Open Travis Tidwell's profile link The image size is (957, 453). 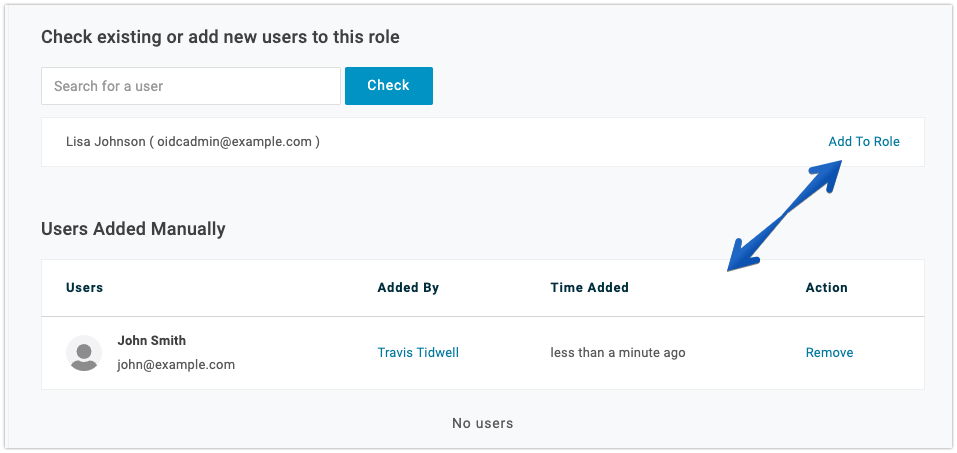pyautogui.click(x=418, y=353)
